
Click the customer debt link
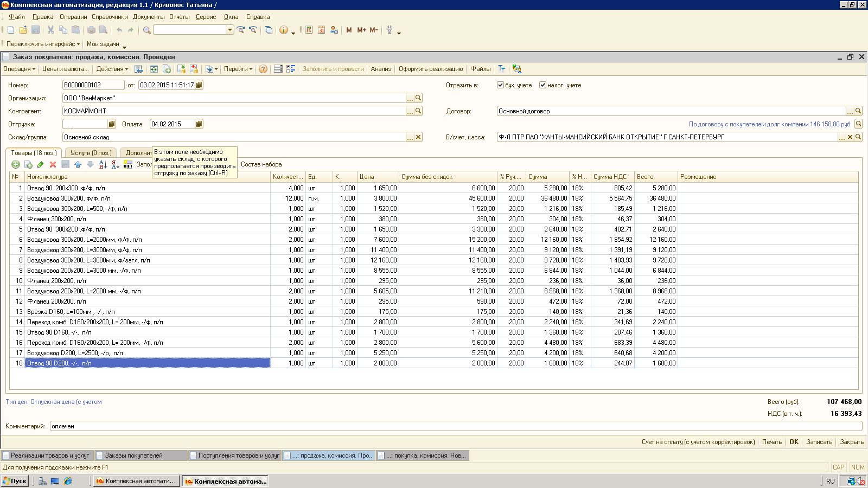point(769,124)
